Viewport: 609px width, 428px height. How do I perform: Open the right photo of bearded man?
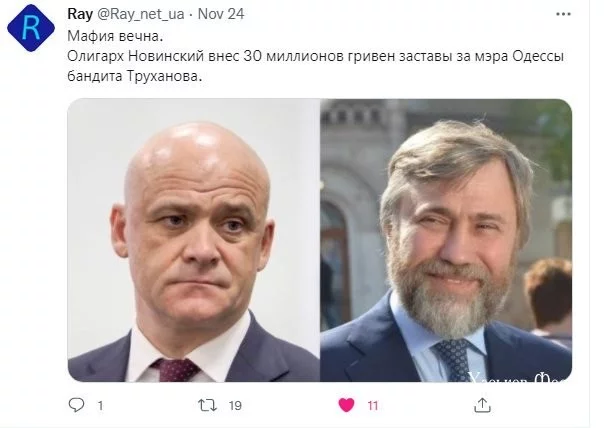tap(446, 240)
